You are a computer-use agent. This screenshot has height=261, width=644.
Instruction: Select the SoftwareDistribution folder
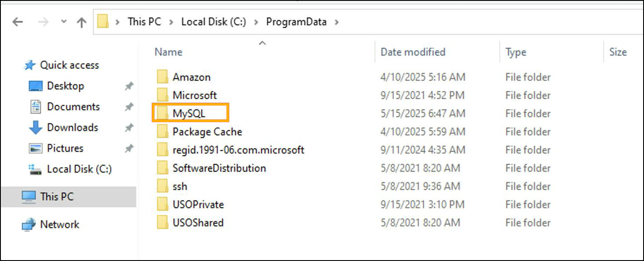(x=219, y=168)
